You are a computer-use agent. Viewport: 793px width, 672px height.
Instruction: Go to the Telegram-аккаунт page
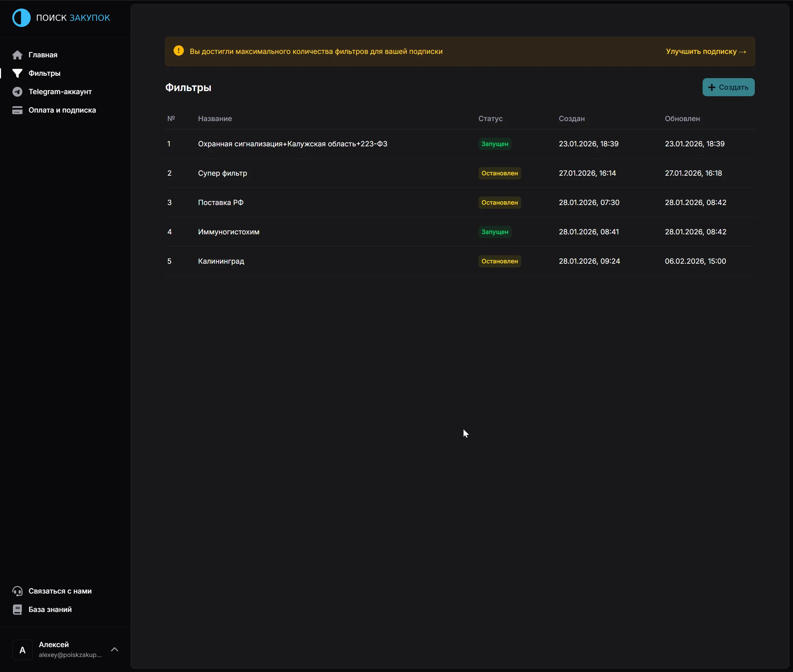coord(60,92)
